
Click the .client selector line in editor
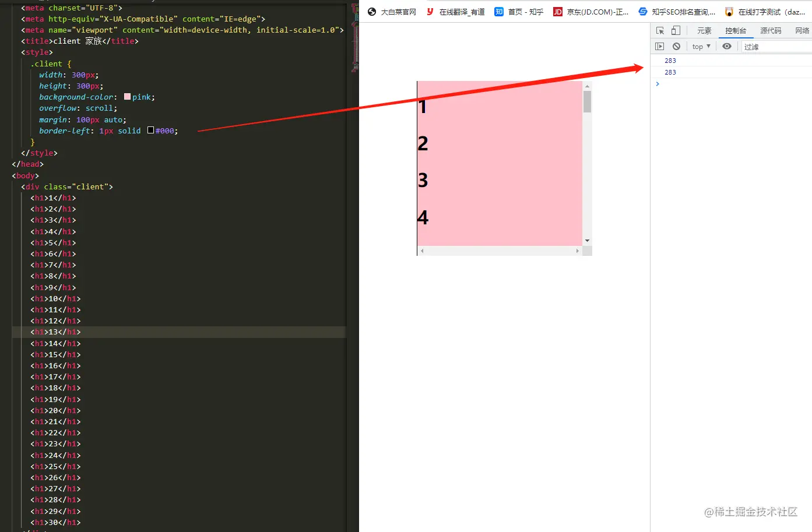pos(51,64)
